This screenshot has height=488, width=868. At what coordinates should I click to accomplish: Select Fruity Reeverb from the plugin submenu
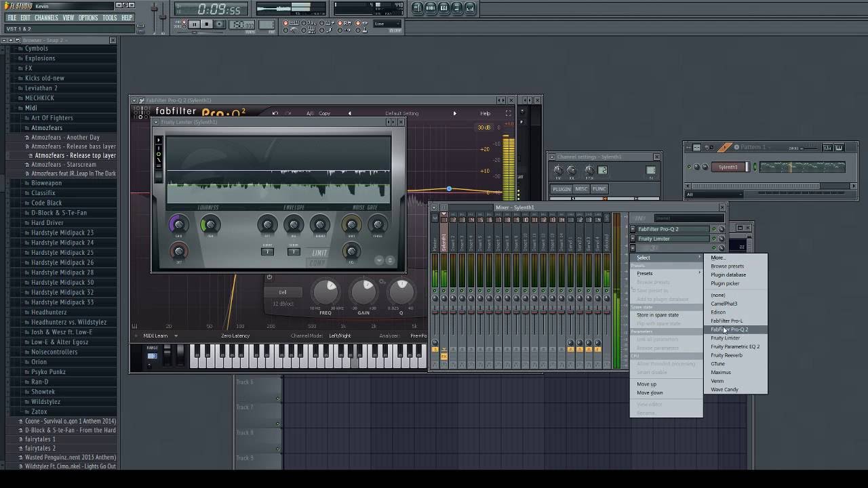coord(726,355)
